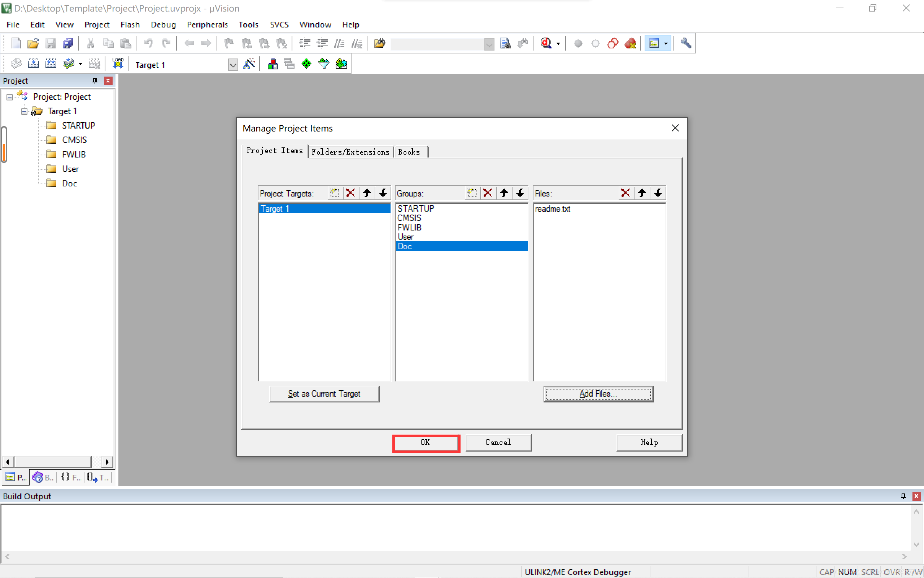Click Set as Current Target button

point(324,393)
